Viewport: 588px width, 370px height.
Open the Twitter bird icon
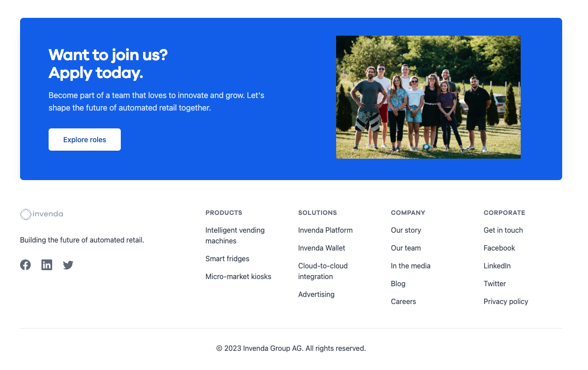[x=68, y=265]
